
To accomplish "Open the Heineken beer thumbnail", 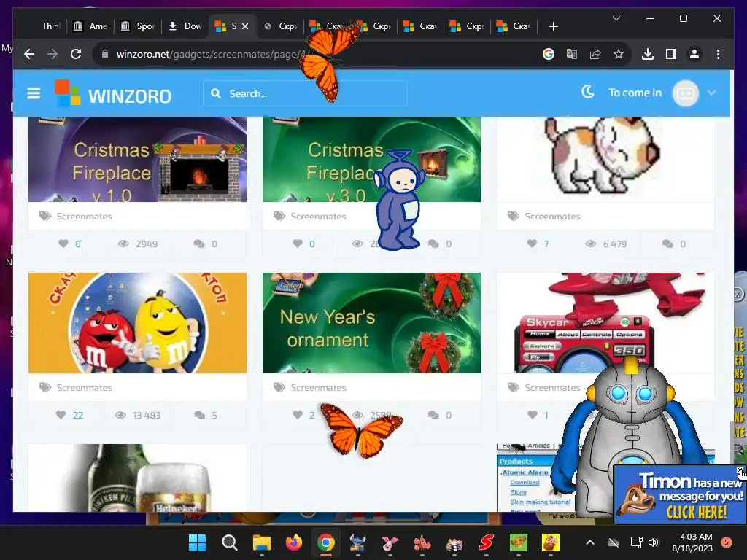I will (137, 478).
